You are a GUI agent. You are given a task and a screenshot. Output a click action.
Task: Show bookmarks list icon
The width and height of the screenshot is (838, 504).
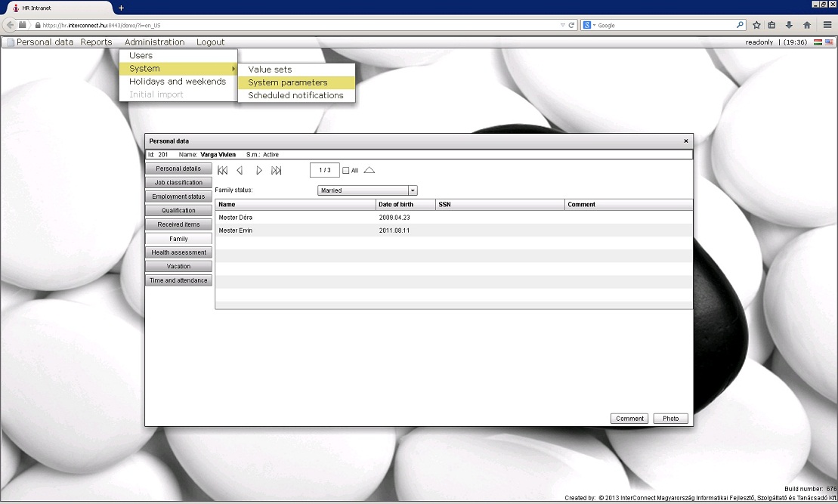coord(772,25)
